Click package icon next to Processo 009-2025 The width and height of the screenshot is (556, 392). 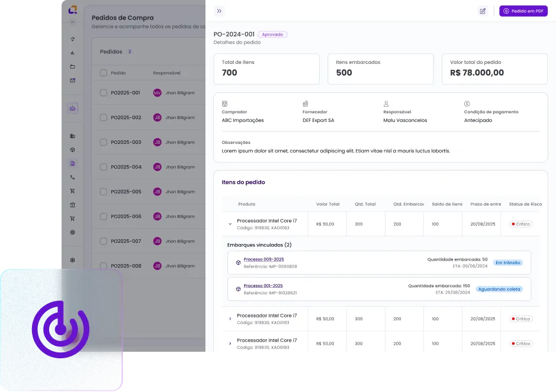pos(238,262)
